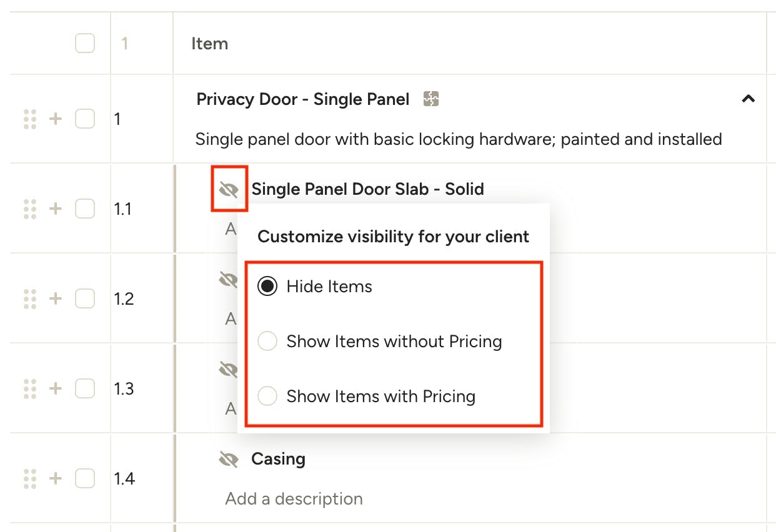Click the drag handle for row 1.4

pos(29,479)
